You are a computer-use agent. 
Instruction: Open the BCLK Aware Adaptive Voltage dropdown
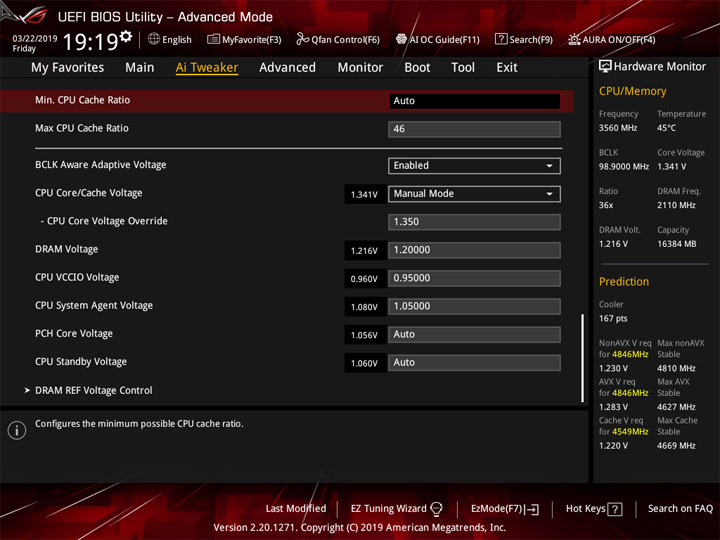point(474,166)
